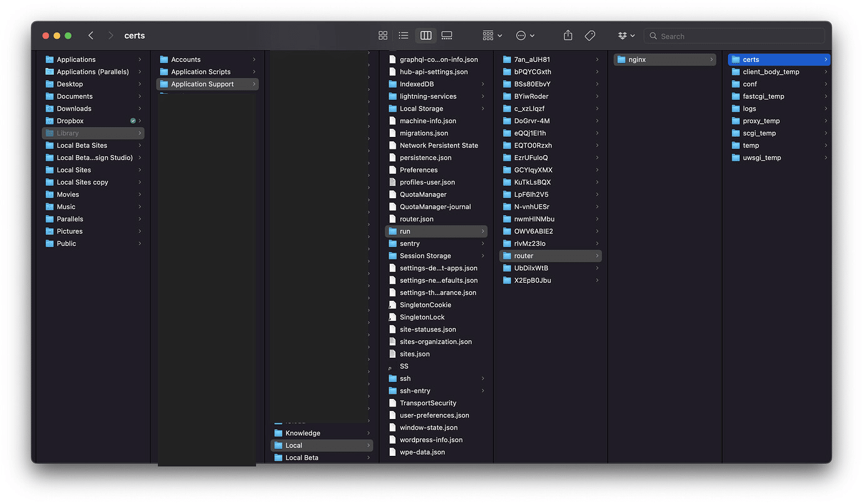Select the logs folder

tap(779, 108)
